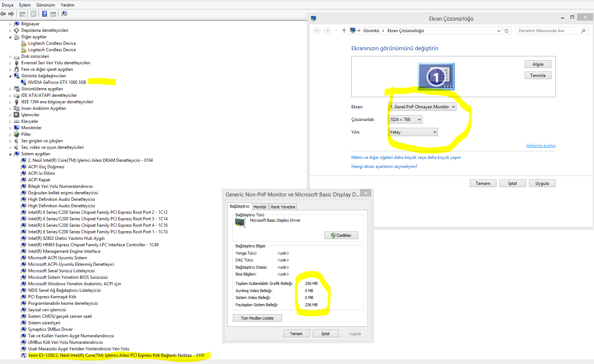594x364 pixels.
Task: Expand the Depolama denetleyicileri node
Action: 10,31
